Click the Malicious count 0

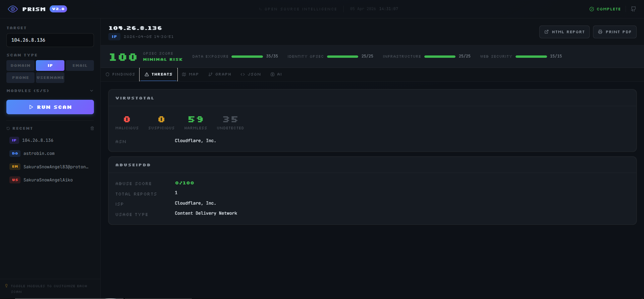[127, 119]
